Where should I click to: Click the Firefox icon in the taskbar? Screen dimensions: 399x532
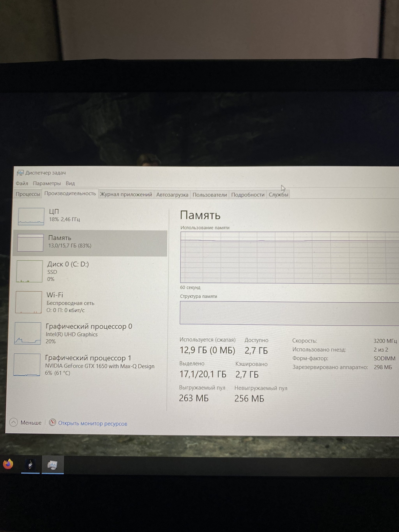[x=8, y=464]
